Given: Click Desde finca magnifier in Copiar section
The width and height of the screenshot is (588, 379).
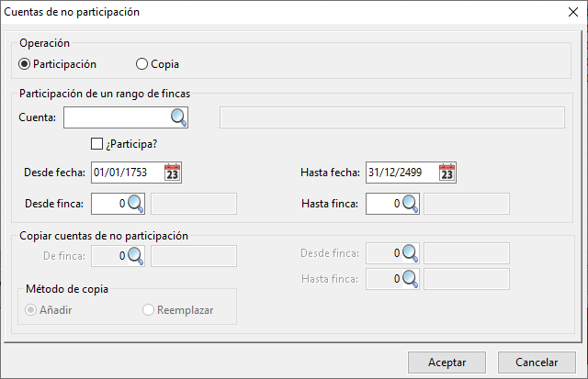Looking at the screenshot, I should pos(410,253).
